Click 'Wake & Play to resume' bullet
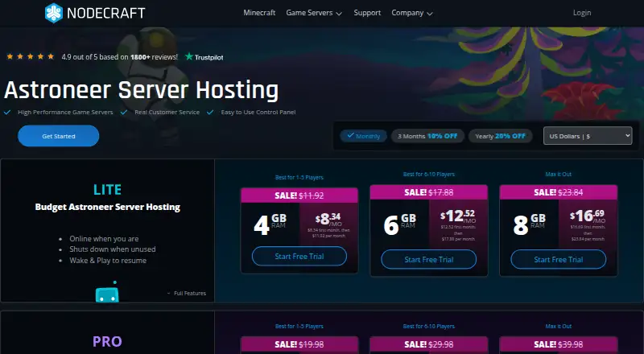 click(x=108, y=261)
